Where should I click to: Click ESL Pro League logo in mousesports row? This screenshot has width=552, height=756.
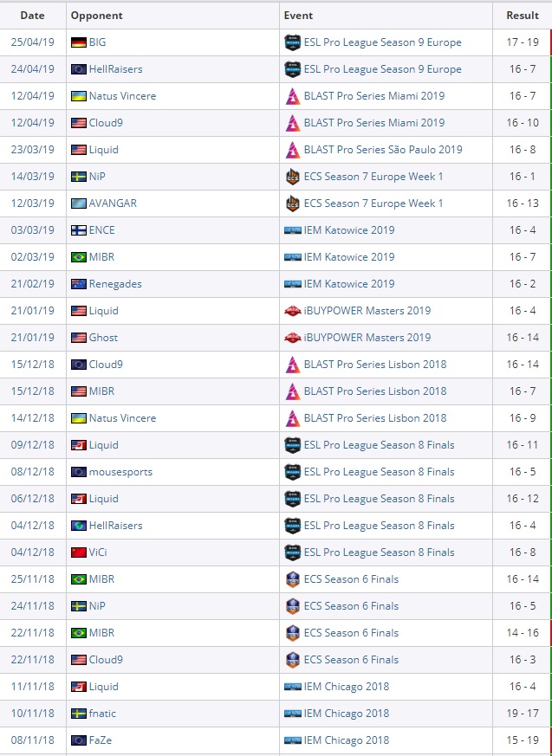(292, 472)
